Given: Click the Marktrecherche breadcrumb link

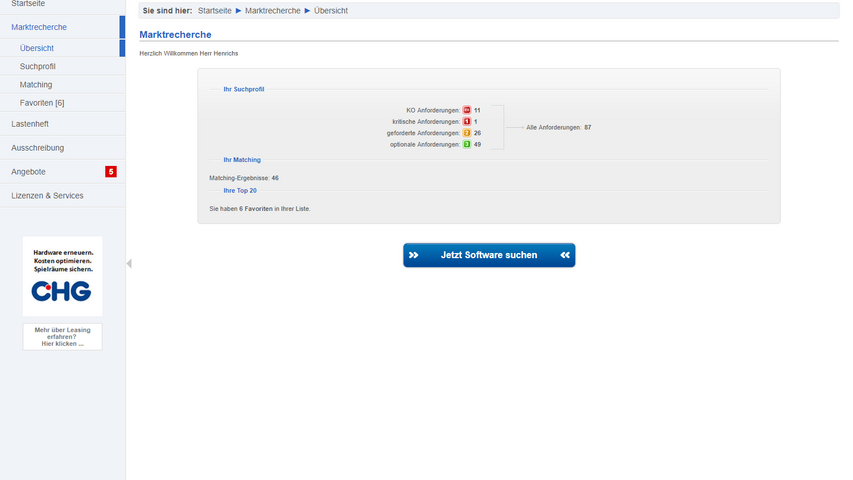Looking at the screenshot, I should pos(272,11).
